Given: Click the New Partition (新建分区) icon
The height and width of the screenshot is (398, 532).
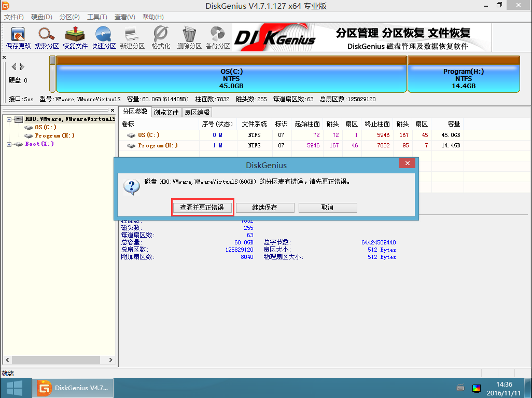Looking at the screenshot, I should 132,38.
